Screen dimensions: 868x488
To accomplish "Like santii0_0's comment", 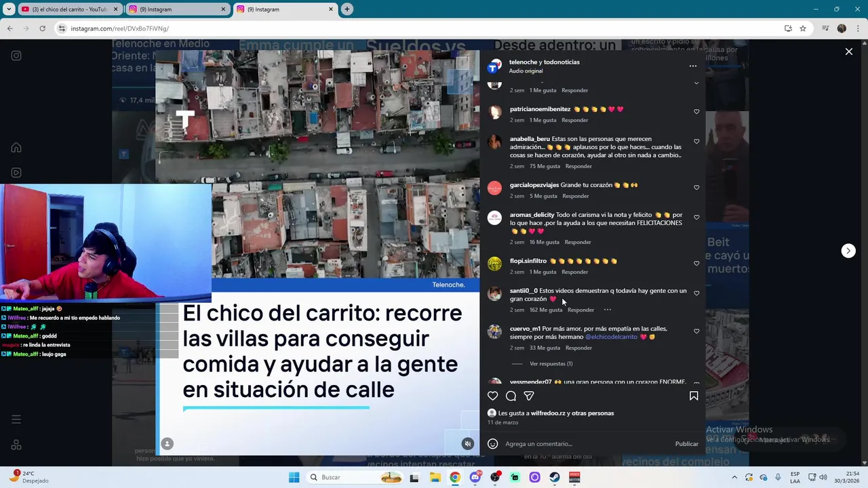I will coord(696,293).
